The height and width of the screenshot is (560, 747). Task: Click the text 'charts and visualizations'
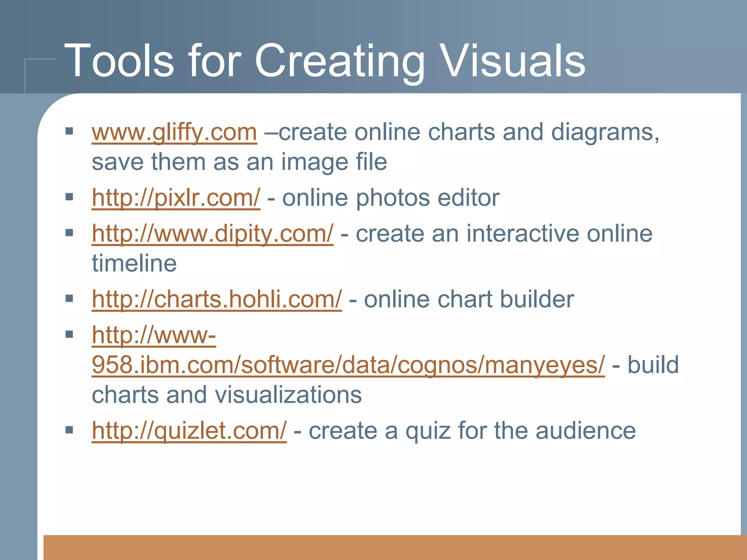[227, 395]
